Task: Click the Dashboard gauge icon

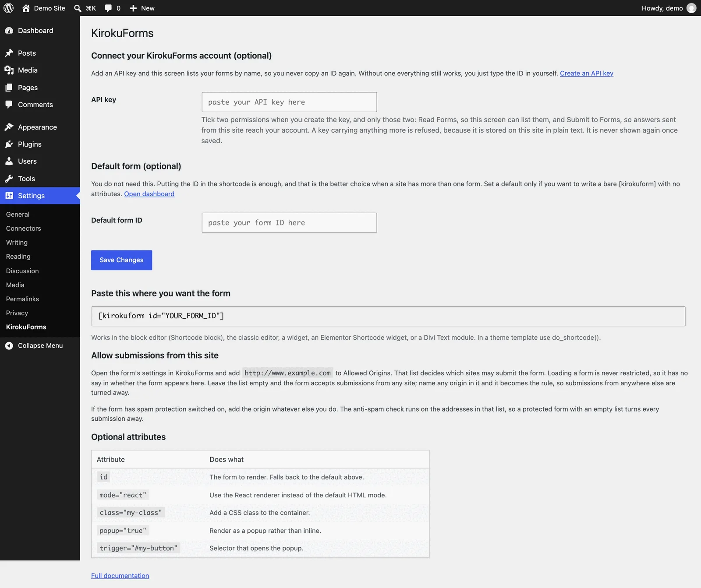Action: pos(9,31)
